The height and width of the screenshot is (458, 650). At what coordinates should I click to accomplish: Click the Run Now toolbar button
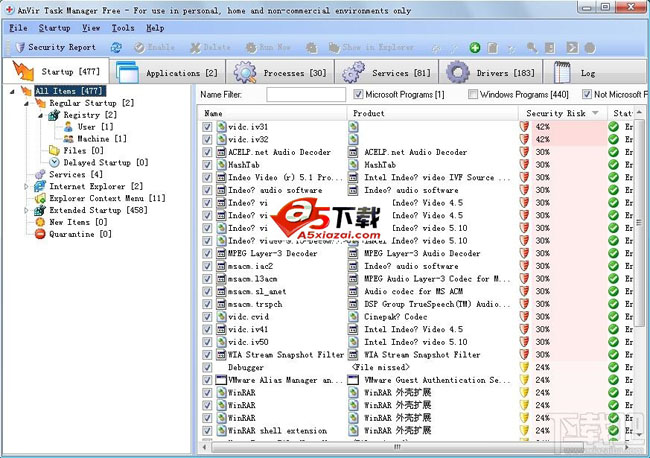(268, 48)
